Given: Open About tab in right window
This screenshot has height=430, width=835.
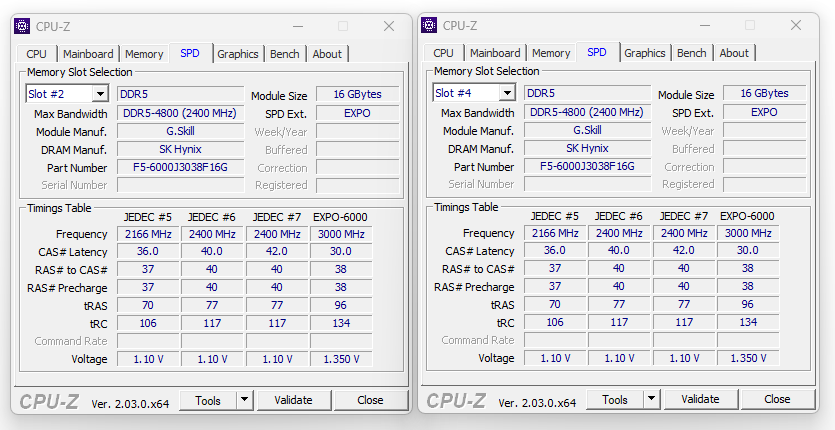Looking at the screenshot, I should coord(734,53).
